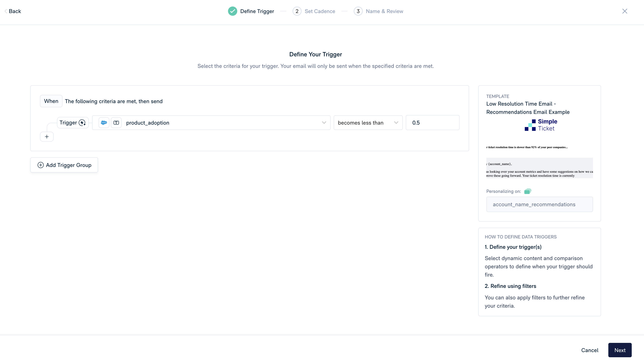Click '2. Refine using filters' text
644x363 pixels.
[510, 286]
